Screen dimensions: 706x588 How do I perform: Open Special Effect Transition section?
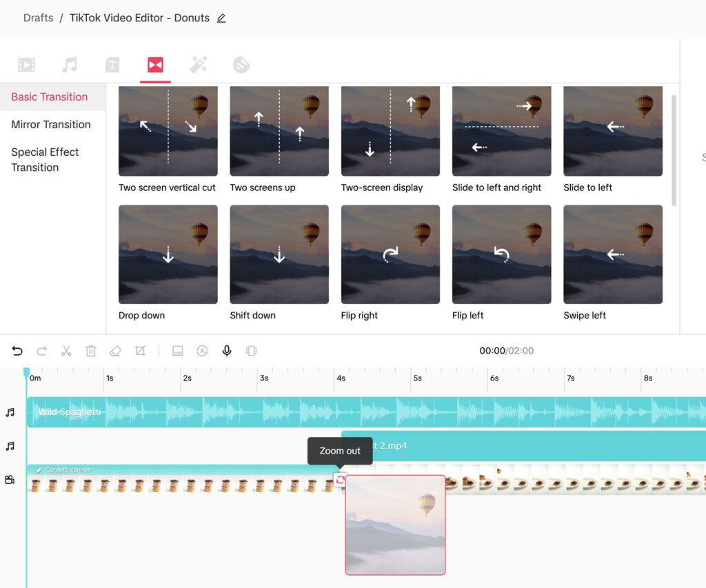(46, 159)
